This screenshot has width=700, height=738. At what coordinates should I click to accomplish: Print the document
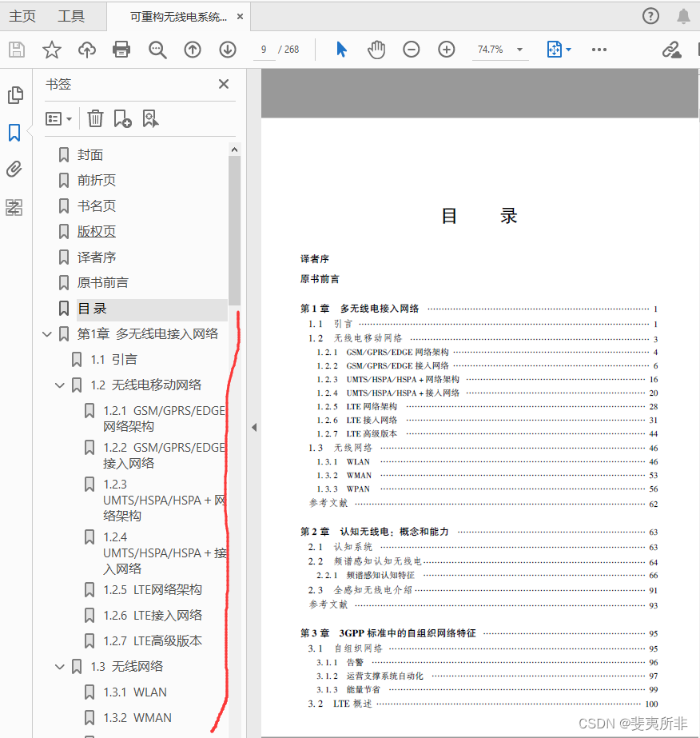121,50
